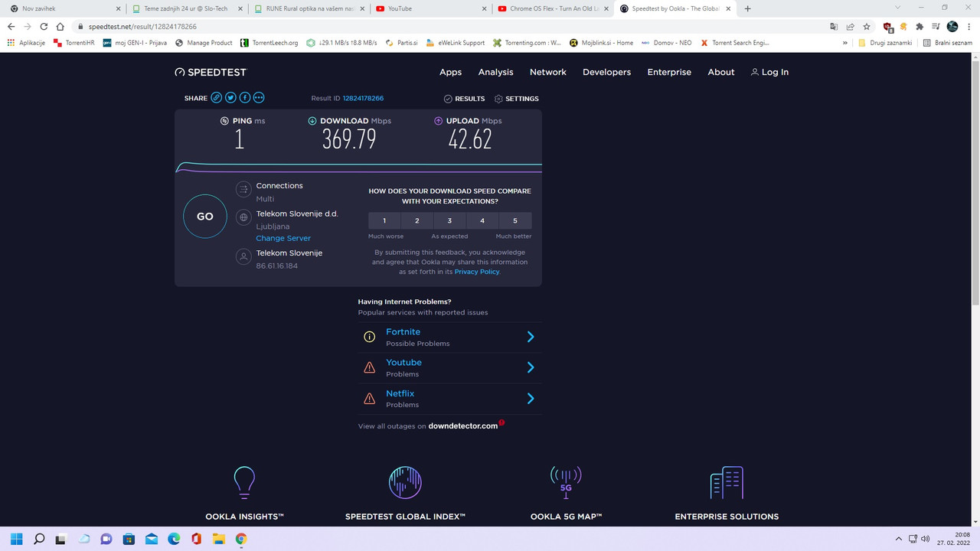The width and height of the screenshot is (980, 551).
Task: Open Results view
Action: pyautogui.click(x=464, y=99)
